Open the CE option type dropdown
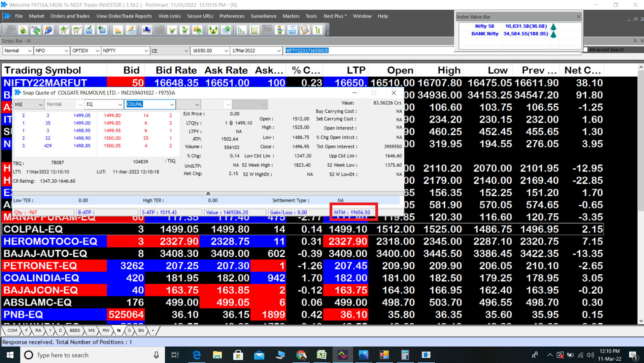644x363 pixels. click(x=170, y=50)
